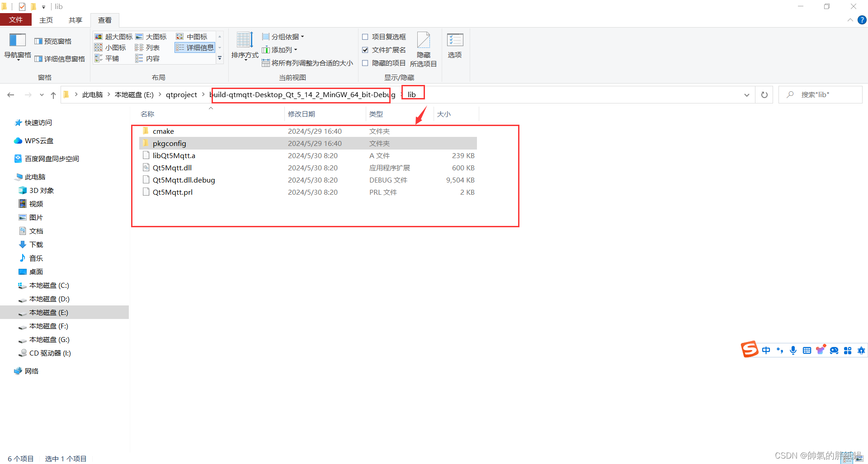Expand 分组依据 grouping options
Screen dimensions: 868x464
[x=282, y=36]
